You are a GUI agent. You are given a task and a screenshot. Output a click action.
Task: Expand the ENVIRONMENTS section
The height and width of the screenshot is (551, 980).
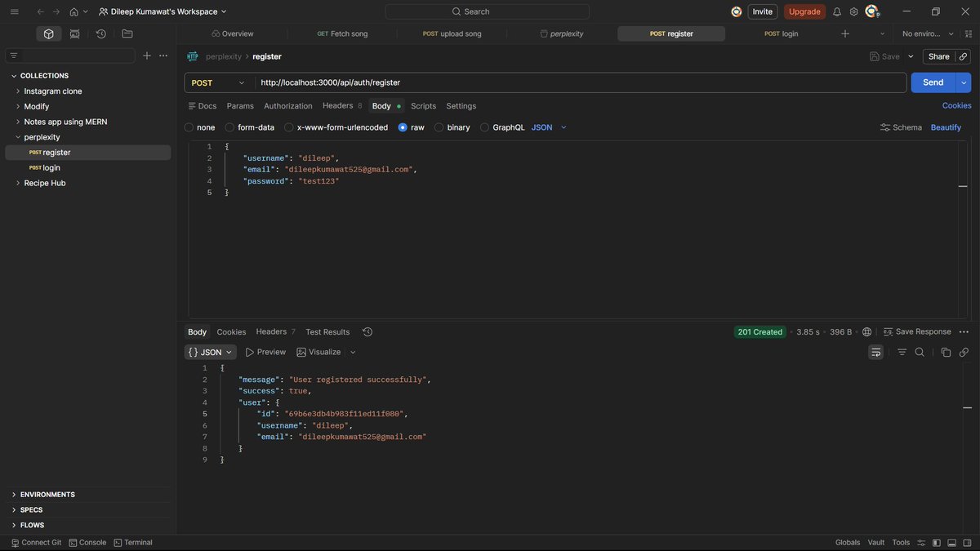pyautogui.click(x=14, y=495)
